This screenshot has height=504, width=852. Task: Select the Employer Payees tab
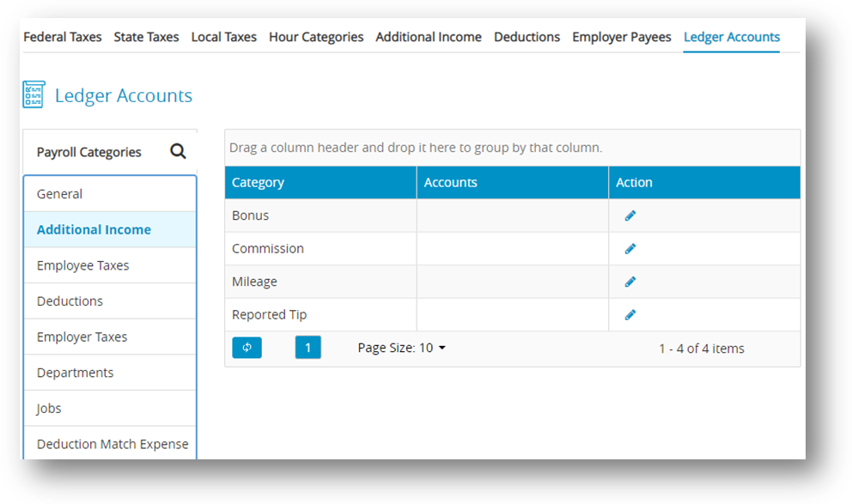[x=622, y=37]
